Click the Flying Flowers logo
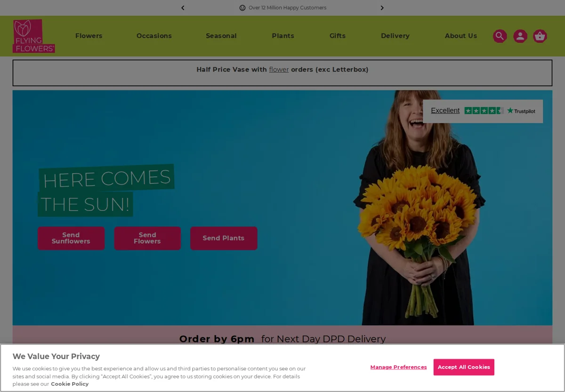This screenshot has height=392, width=565. (34, 36)
